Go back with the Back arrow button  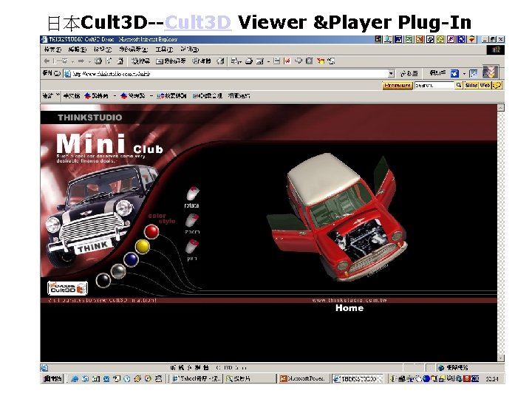coord(55,61)
